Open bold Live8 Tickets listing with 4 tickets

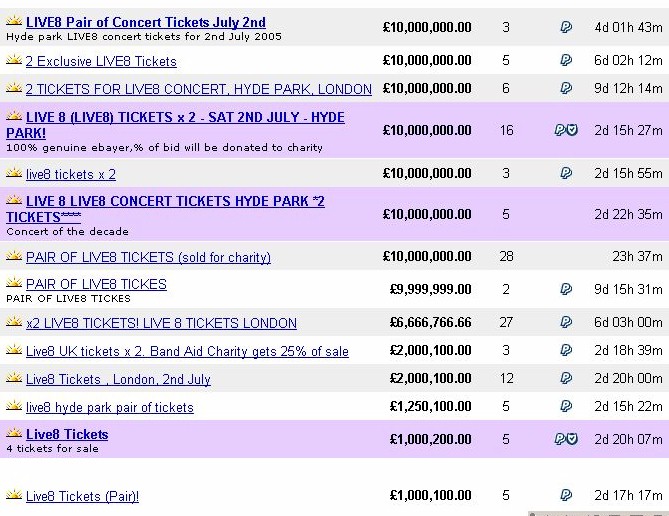click(67, 434)
